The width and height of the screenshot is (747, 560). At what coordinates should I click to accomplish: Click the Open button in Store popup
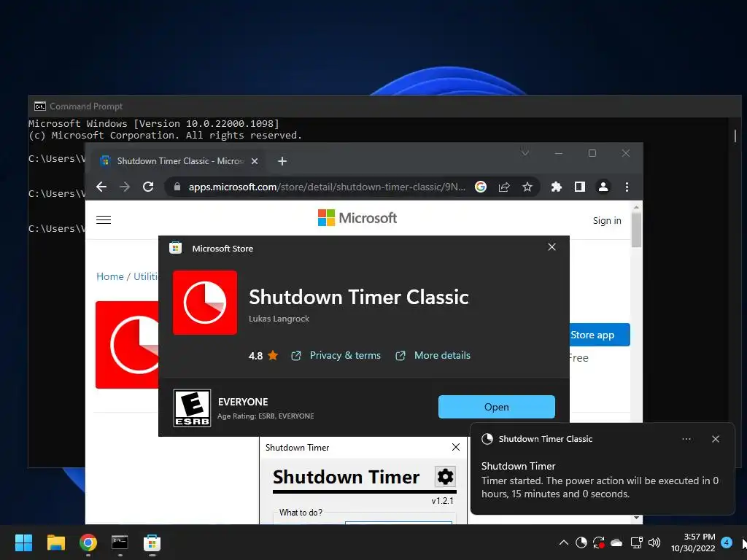tap(496, 407)
